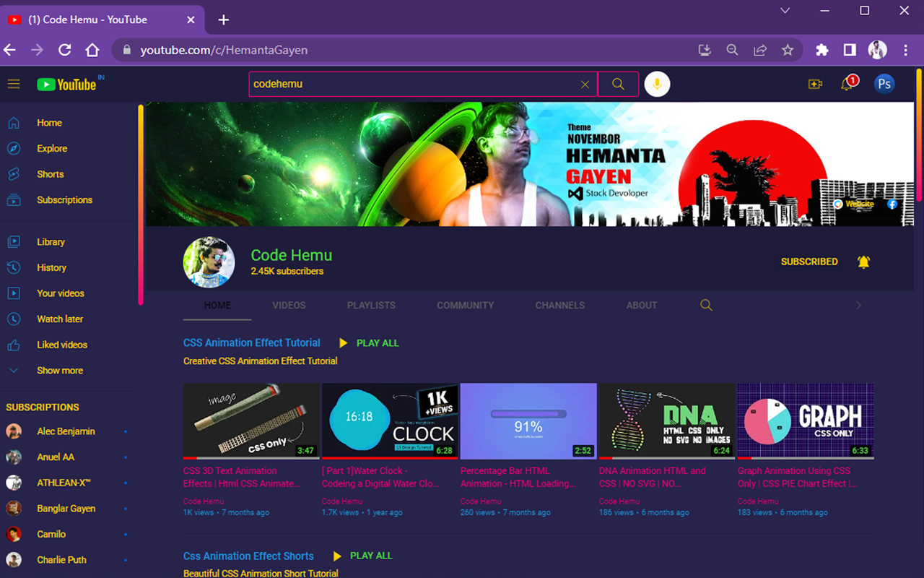Click the browser reload button
This screenshot has height=578, width=924.
click(x=65, y=50)
